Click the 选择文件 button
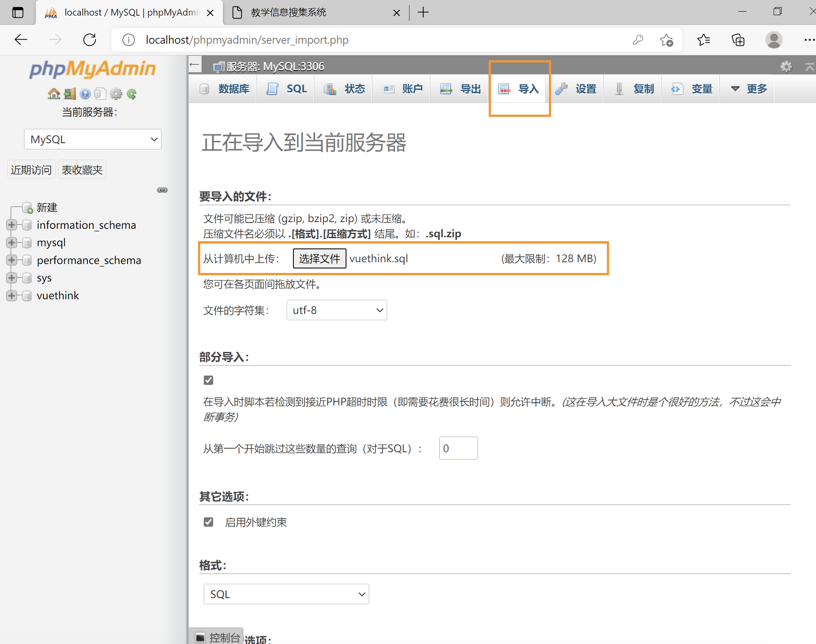816x644 pixels. pos(319,259)
